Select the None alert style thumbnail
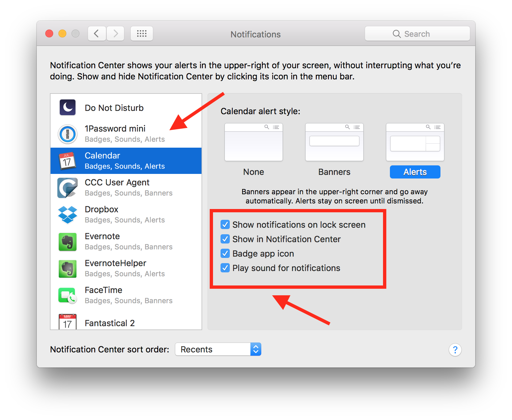 254,142
